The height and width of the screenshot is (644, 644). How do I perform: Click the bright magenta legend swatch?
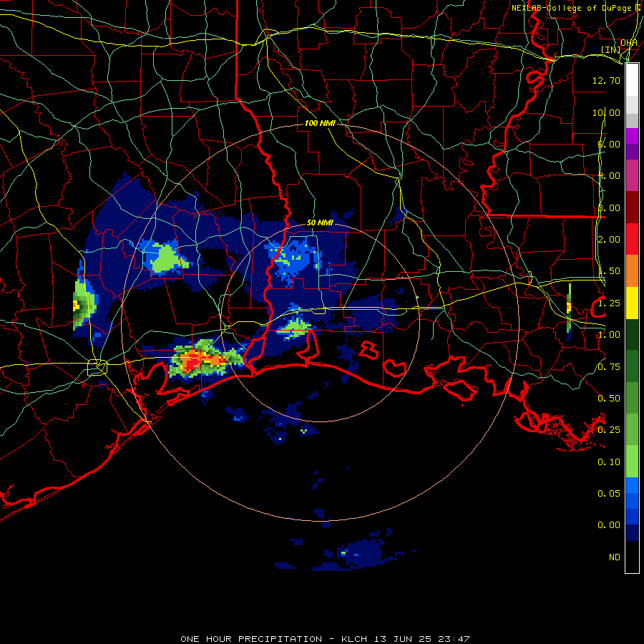point(632,136)
